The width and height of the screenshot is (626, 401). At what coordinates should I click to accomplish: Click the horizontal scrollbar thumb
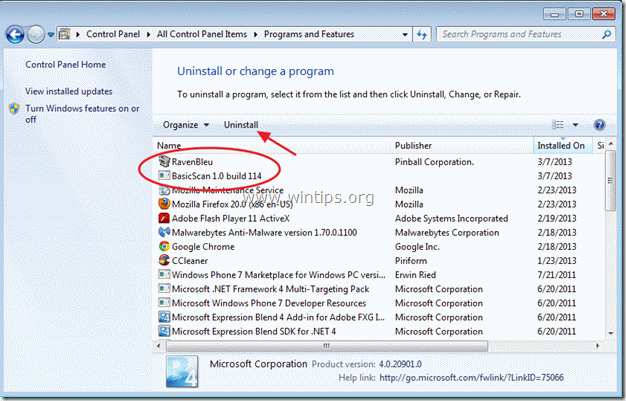(327, 345)
